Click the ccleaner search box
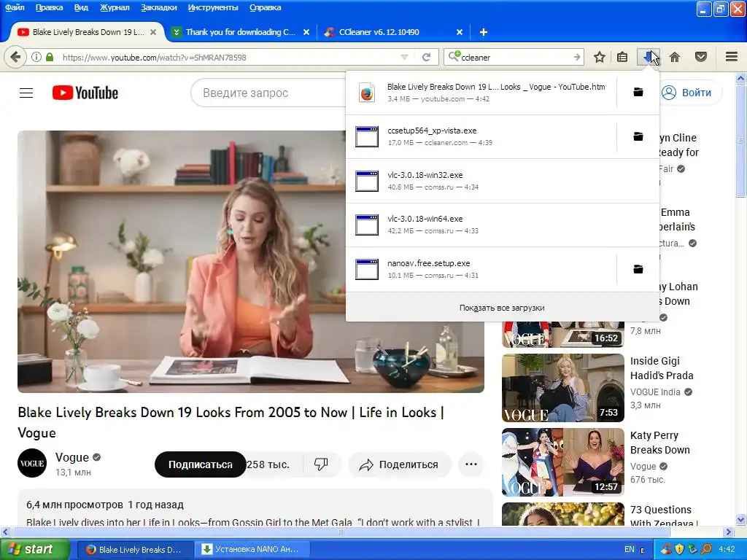This screenshot has height=560, width=747. click(x=514, y=57)
